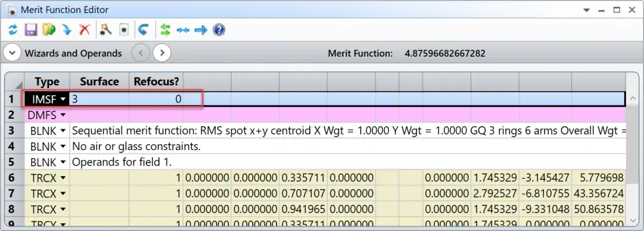This screenshot has height=231, width=644.
Task: Click the vertical scrollbar down arrow
Action: (x=632, y=220)
